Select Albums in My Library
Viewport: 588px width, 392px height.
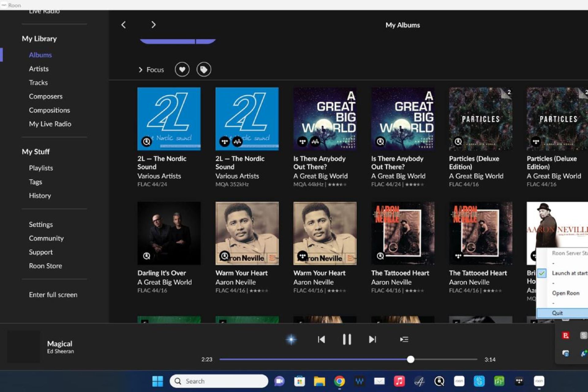pos(40,55)
